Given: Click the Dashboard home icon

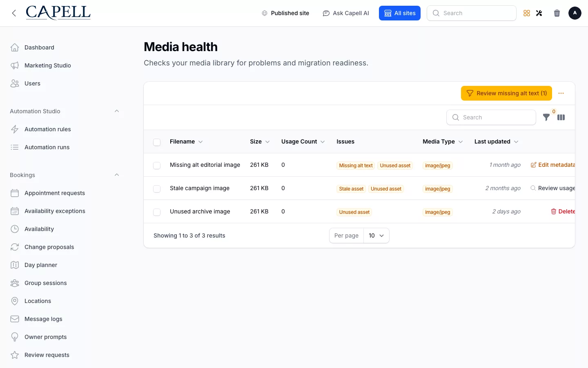Looking at the screenshot, I should click(x=15, y=47).
